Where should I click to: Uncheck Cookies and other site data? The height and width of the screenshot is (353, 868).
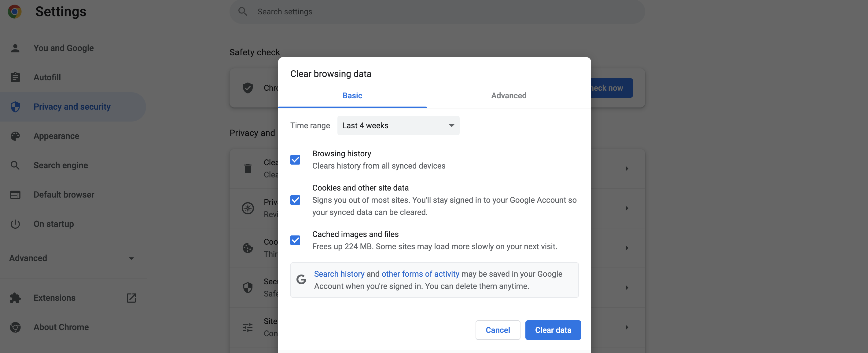[295, 200]
